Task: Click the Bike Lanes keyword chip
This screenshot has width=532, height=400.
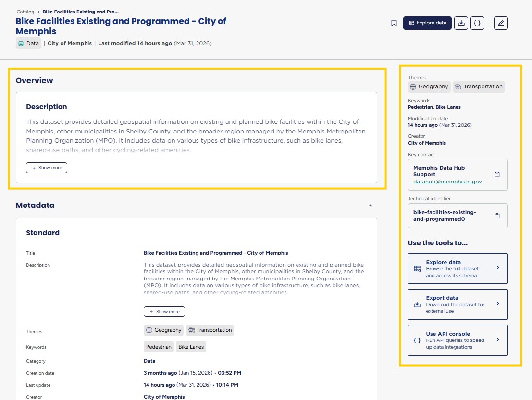Action: [191, 347]
